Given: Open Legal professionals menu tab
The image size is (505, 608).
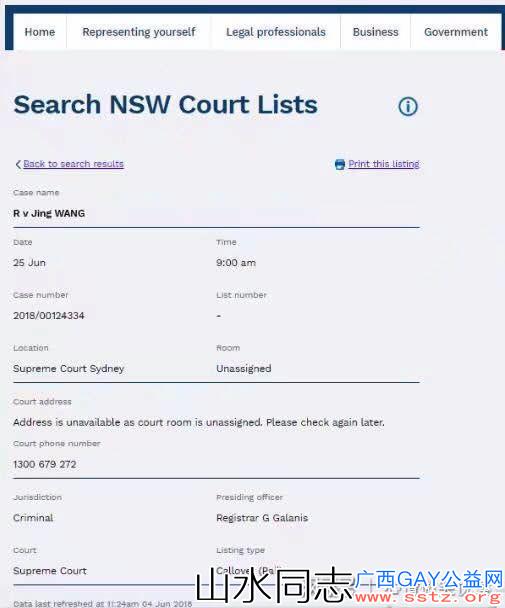Looking at the screenshot, I should pyautogui.click(x=276, y=32).
